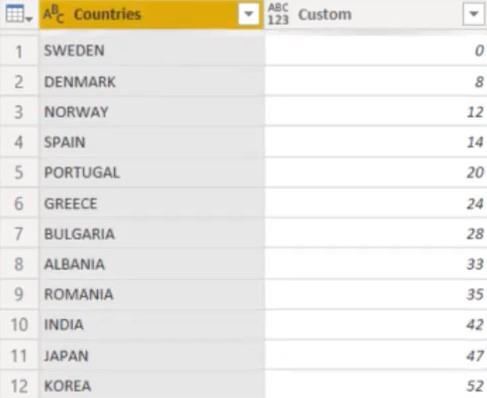Viewport: 487px width, 398px height.
Task: Select the NORWAY cell
Action: (x=152, y=112)
